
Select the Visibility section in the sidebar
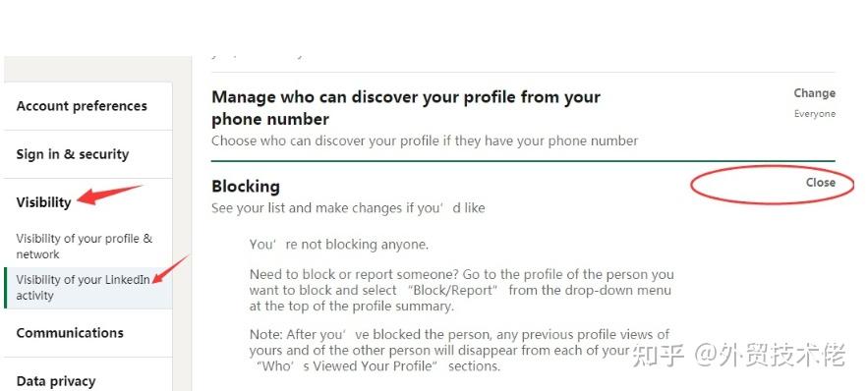(x=43, y=202)
